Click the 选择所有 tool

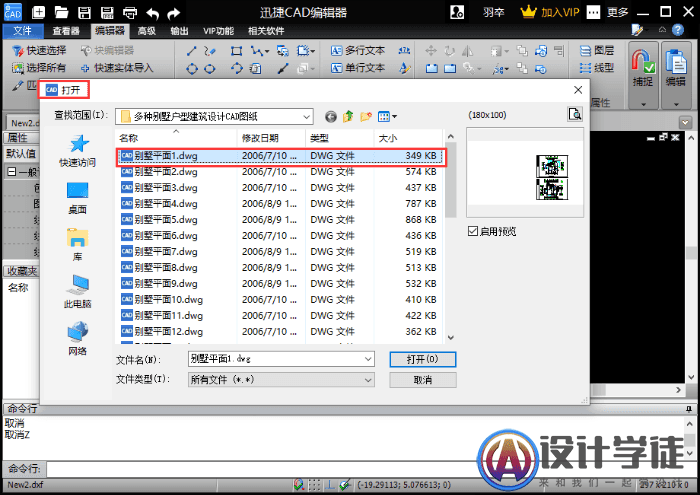pos(39,68)
